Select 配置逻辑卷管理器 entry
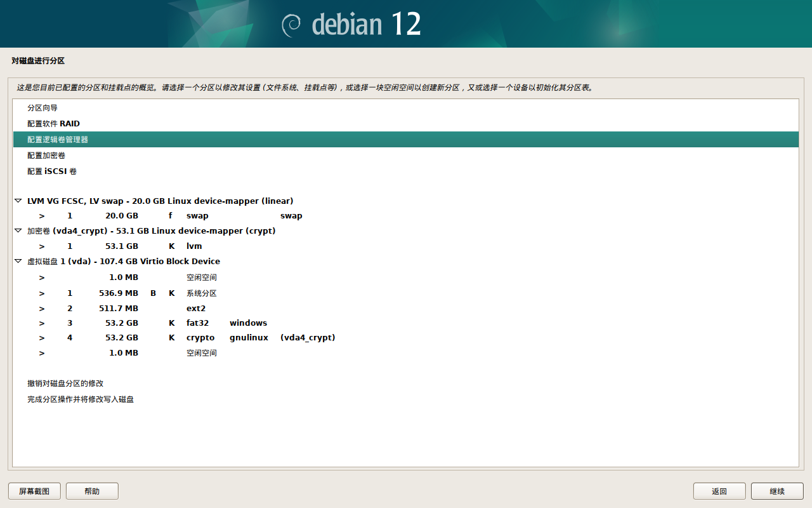 click(x=405, y=140)
